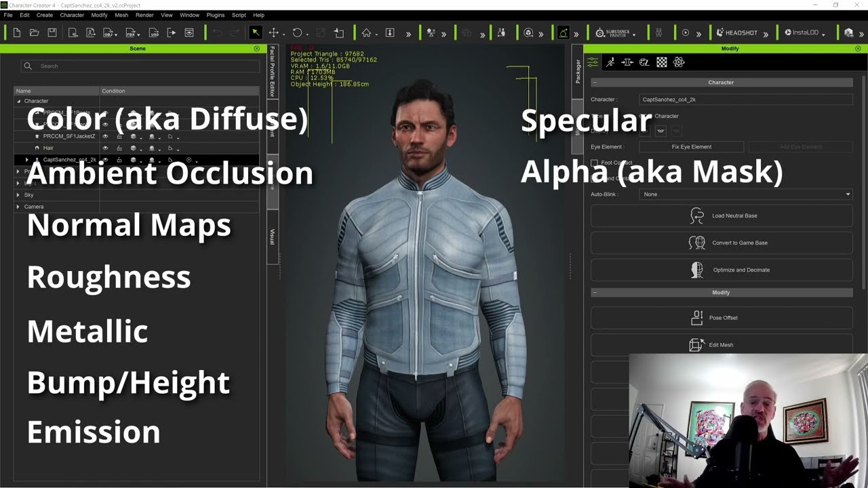
Task: Open the Texture checker tab icon in Modify
Action: coord(662,62)
